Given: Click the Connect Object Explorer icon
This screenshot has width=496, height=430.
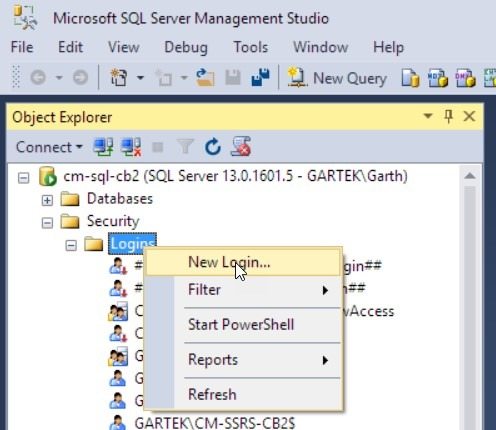Looking at the screenshot, I should pyautogui.click(x=103, y=147).
